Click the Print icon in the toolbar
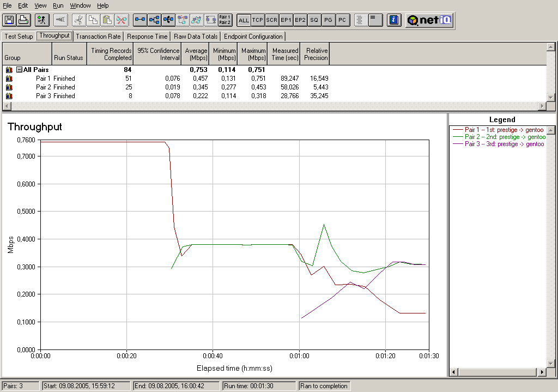Image resolution: width=558 pixels, height=392 pixels. coord(23,20)
